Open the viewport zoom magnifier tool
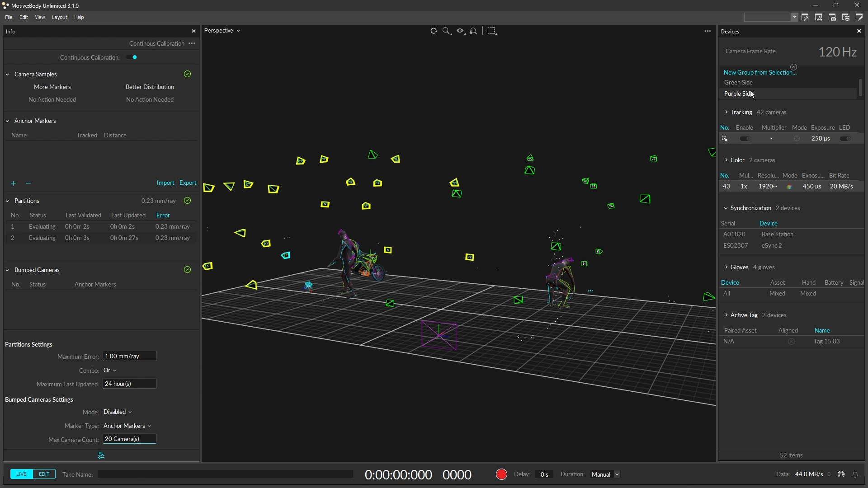The image size is (868, 488). click(446, 31)
